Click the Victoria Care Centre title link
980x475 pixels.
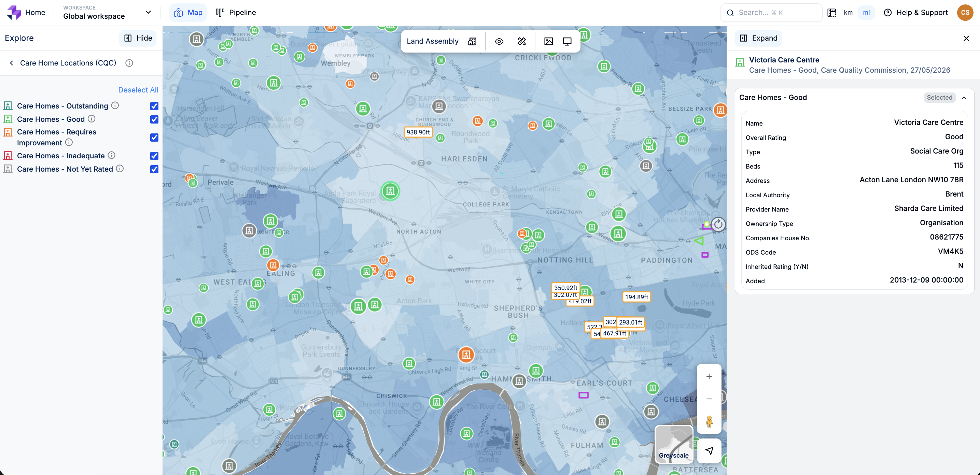784,60
